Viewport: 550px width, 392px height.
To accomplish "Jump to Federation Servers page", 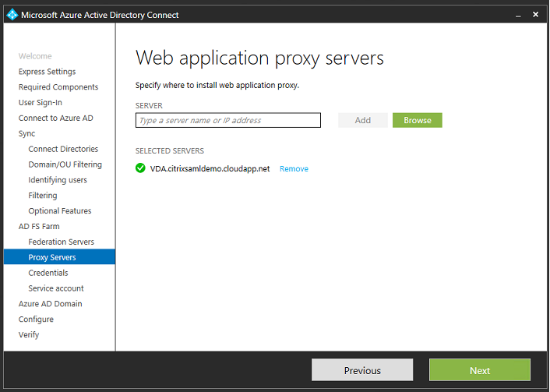I will click(x=61, y=242).
